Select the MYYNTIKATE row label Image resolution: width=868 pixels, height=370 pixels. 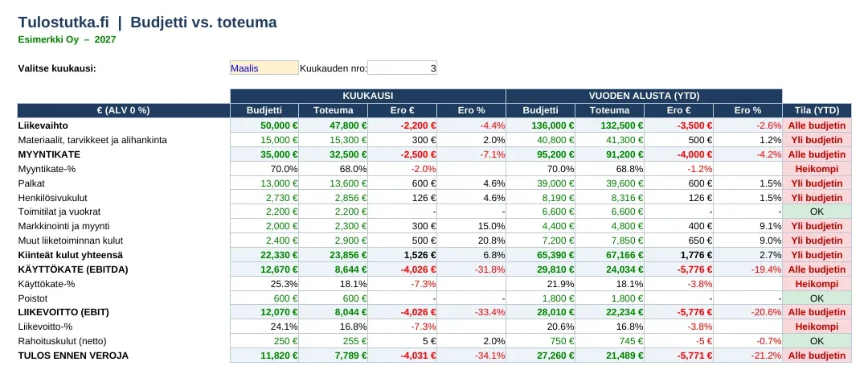point(49,154)
